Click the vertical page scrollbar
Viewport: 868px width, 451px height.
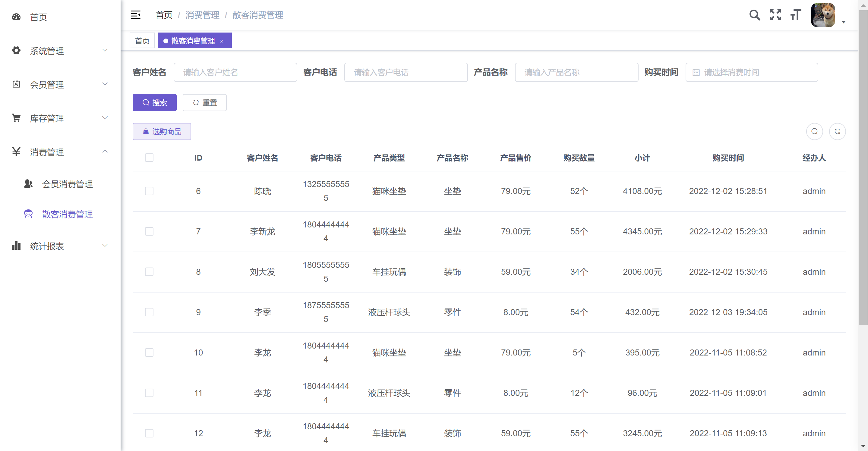pyautogui.click(x=863, y=168)
